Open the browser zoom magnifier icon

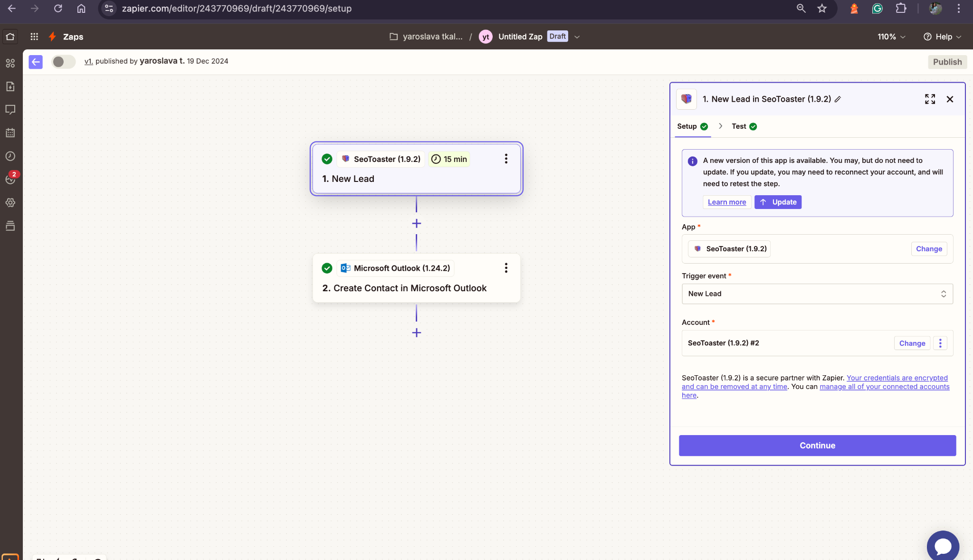801,9
